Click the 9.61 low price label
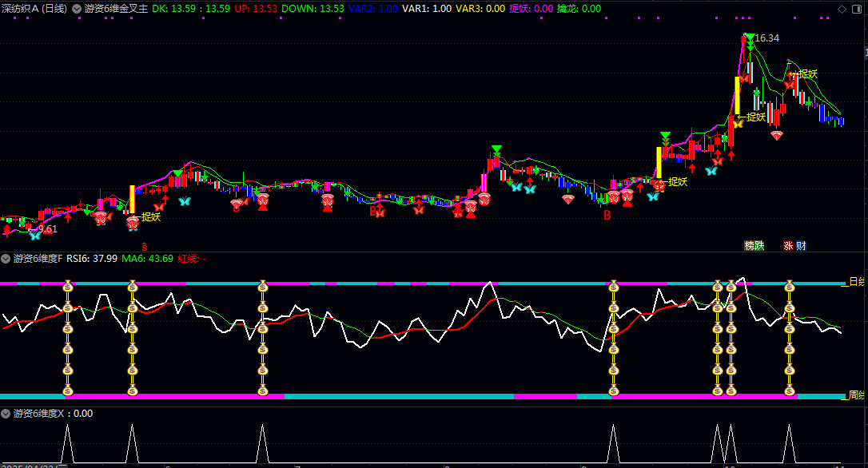Screen dimensions: 868x468 48,229
